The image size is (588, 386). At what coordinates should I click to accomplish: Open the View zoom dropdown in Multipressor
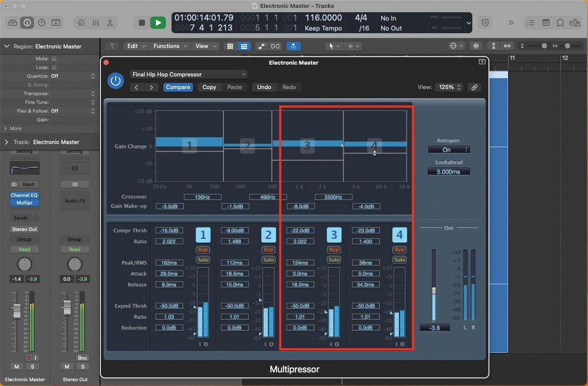pyautogui.click(x=449, y=87)
